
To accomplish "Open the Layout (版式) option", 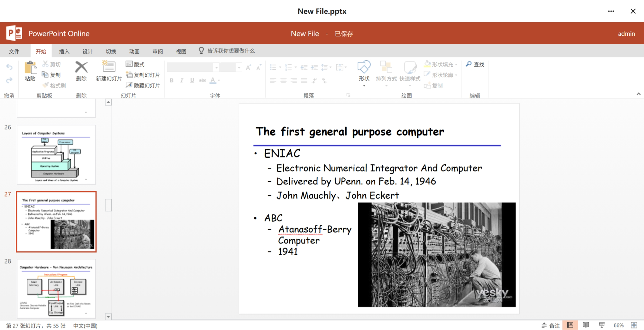I will tap(135, 64).
